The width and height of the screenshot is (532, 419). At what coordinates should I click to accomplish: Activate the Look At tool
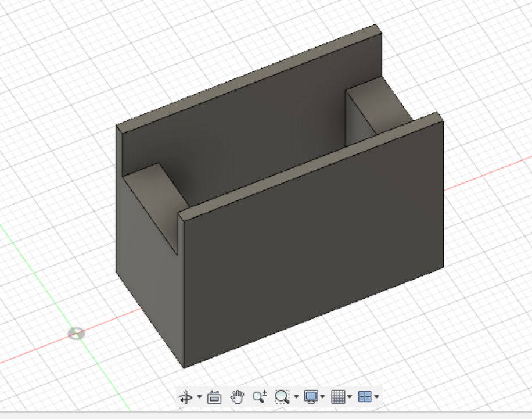click(x=215, y=397)
